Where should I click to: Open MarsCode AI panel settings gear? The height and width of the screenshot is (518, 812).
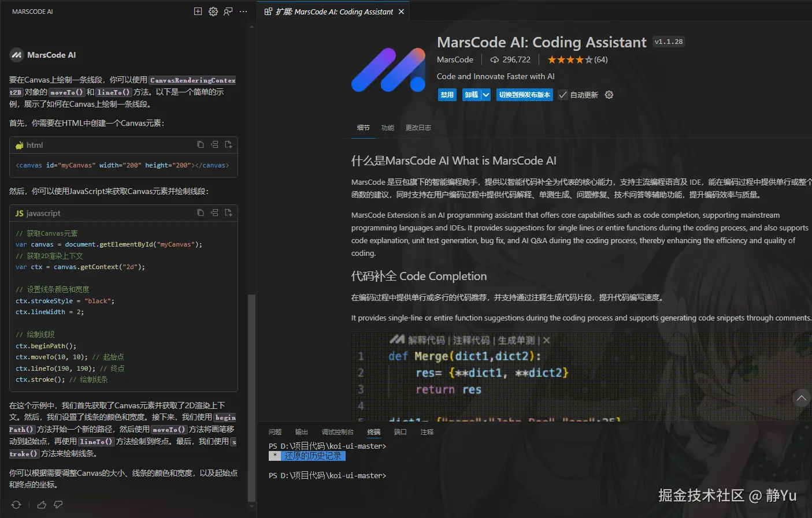pyautogui.click(x=213, y=12)
